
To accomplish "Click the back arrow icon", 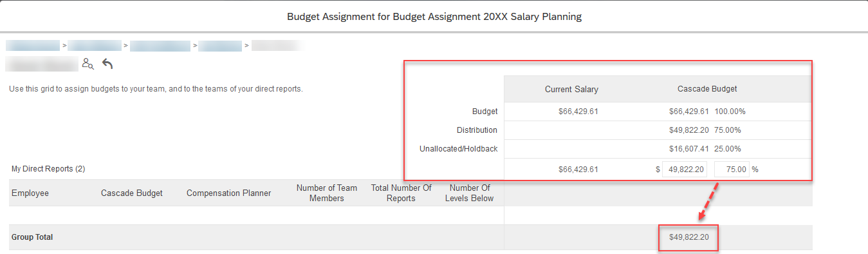I will [x=107, y=64].
